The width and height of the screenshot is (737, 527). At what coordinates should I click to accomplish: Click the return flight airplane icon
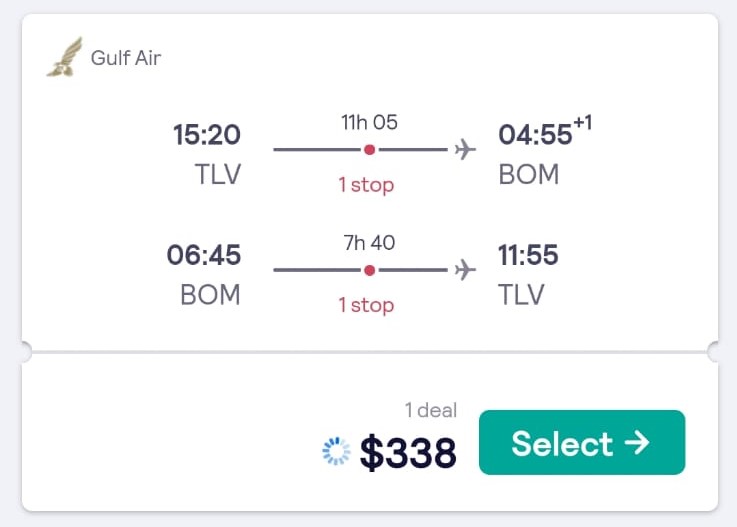point(465,270)
